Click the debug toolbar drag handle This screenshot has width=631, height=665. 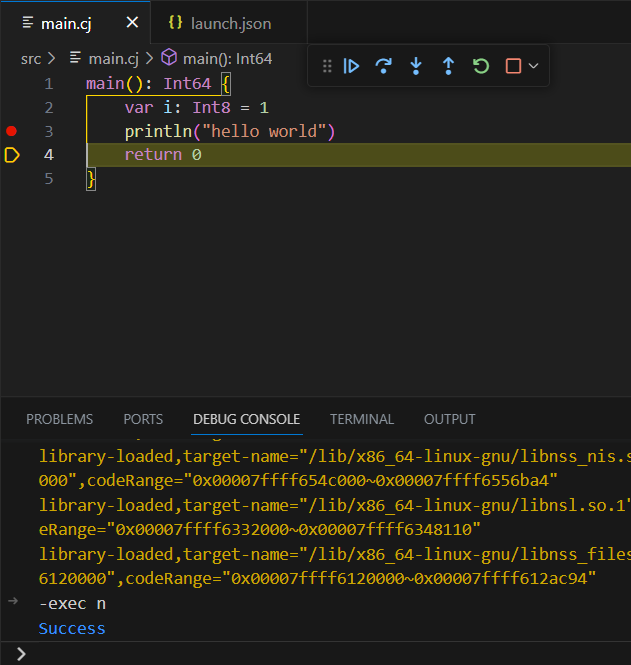pos(327,66)
